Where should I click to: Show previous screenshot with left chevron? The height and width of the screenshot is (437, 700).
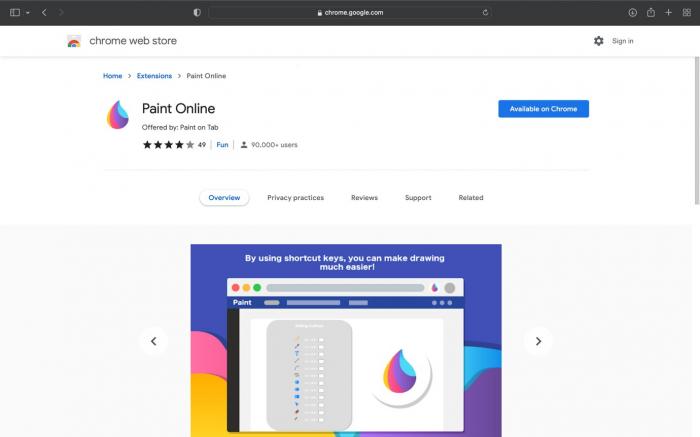tap(154, 341)
